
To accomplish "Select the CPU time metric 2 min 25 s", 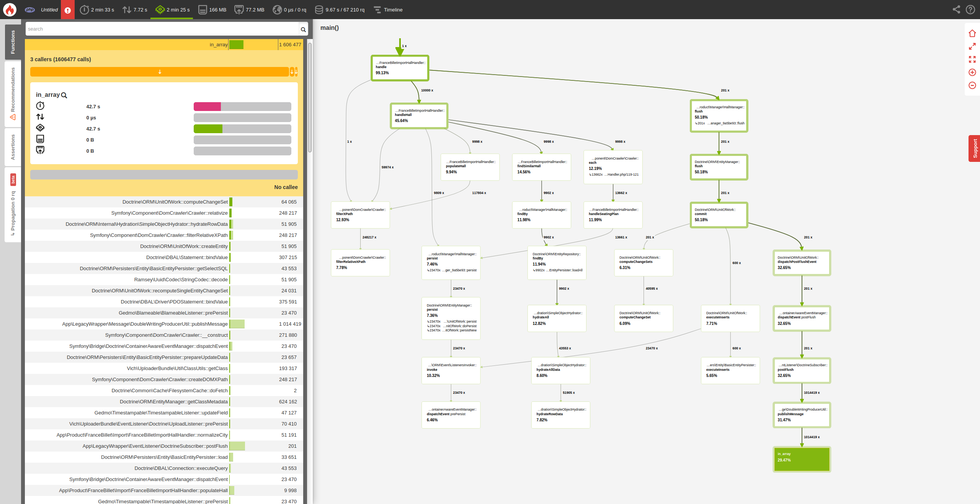I will (172, 10).
